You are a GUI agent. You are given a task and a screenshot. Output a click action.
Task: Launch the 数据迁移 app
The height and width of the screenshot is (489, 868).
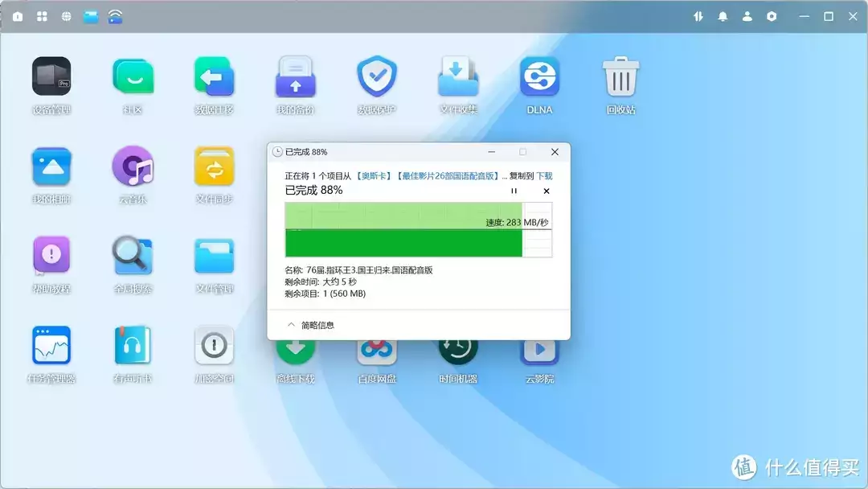point(215,76)
